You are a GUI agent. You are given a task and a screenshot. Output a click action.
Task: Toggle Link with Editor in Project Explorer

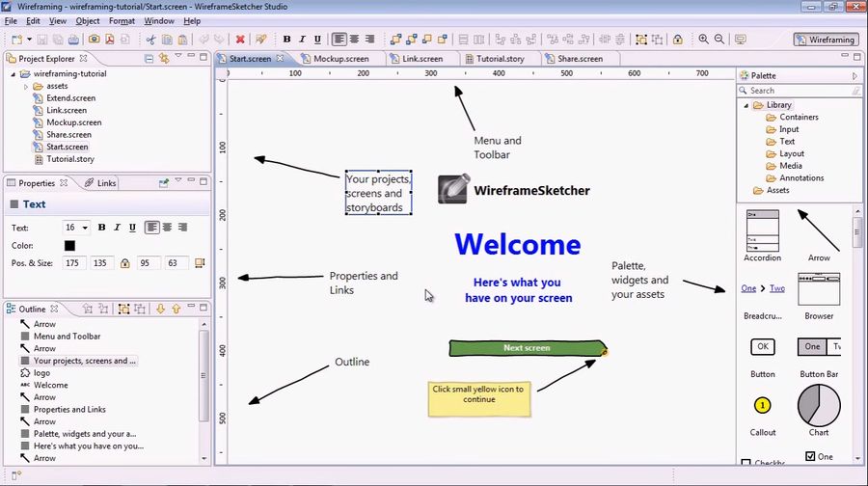(x=164, y=58)
